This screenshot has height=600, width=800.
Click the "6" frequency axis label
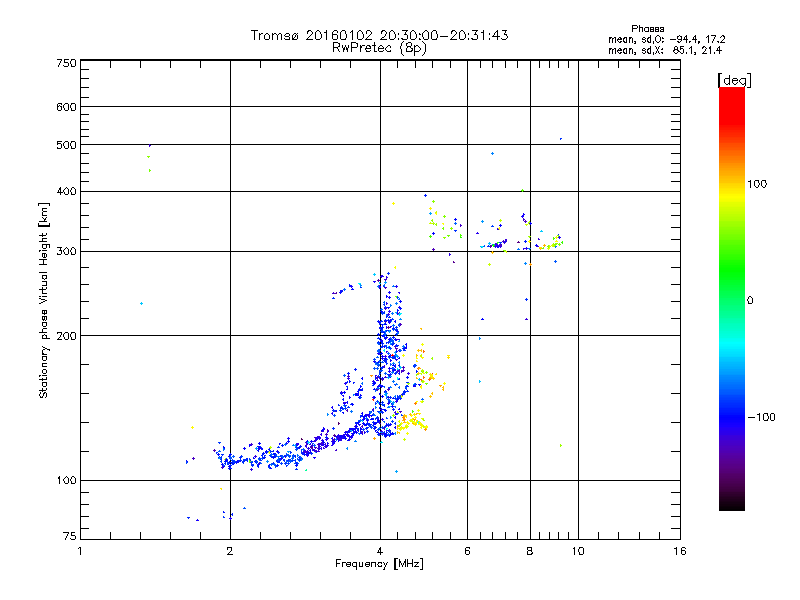467,551
